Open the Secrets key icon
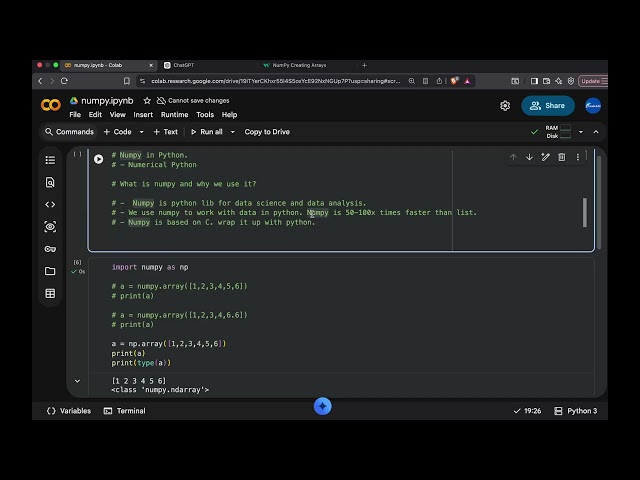This screenshot has width=640, height=480. (x=50, y=249)
